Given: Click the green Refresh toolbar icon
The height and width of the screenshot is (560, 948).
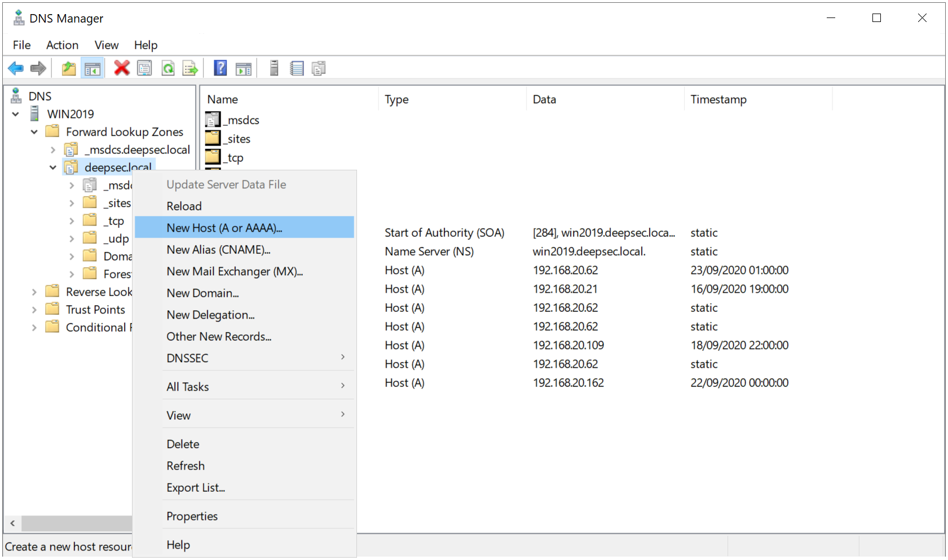Looking at the screenshot, I should tap(168, 69).
